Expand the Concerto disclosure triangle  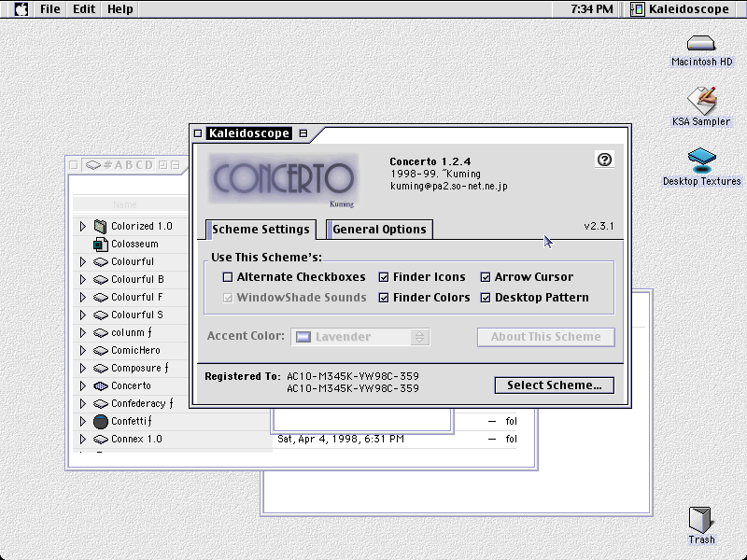point(83,386)
